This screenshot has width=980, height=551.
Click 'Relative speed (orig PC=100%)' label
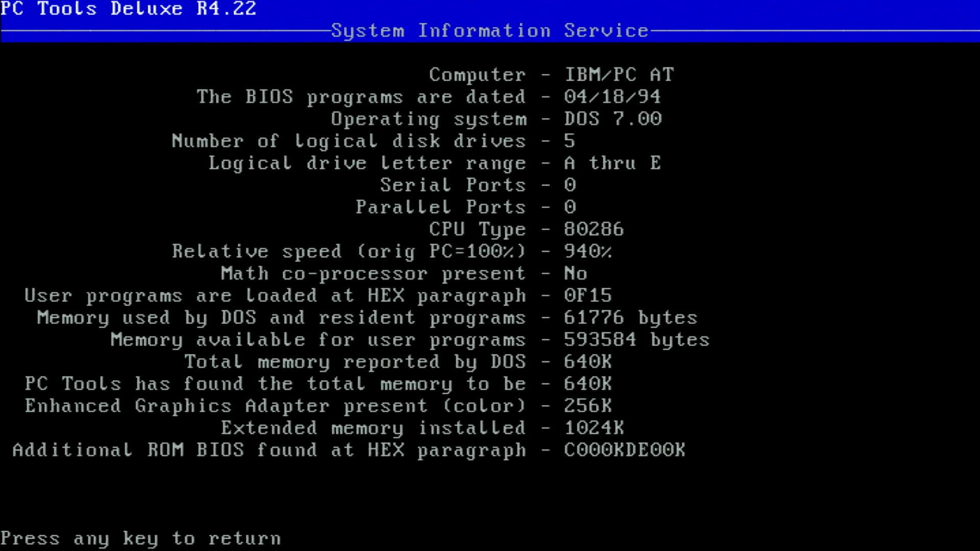[349, 252]
